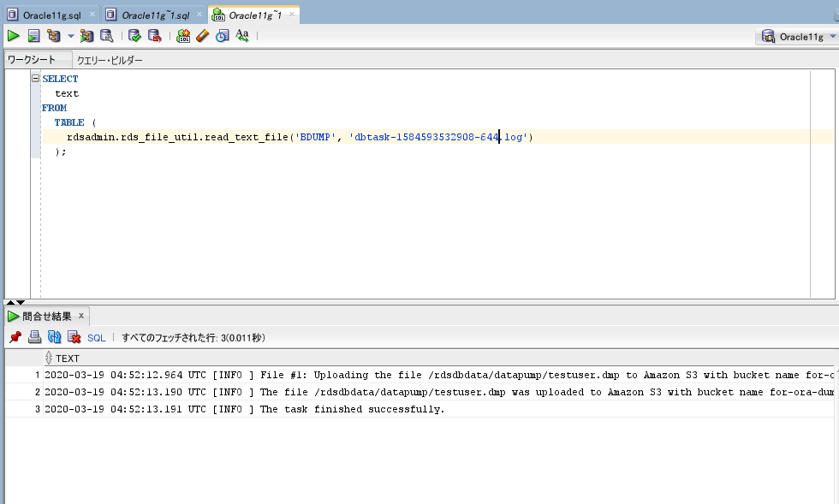Refresh query results icon
Screen dimensions: 839x504
point(54,337)
